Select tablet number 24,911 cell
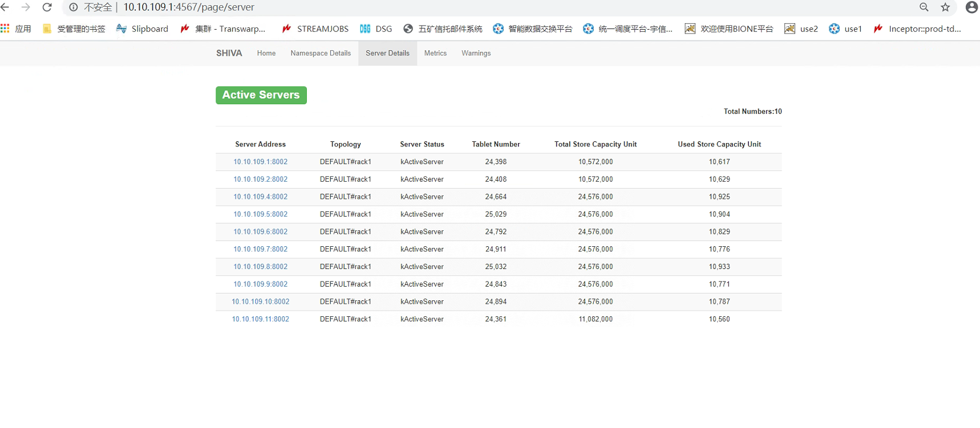 [x=496, y=250]
